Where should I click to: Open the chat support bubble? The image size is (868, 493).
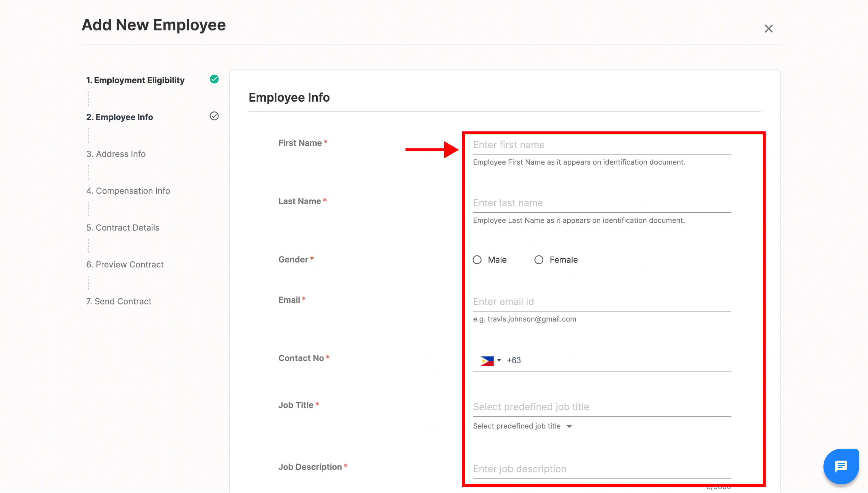[x=841, y=466]
